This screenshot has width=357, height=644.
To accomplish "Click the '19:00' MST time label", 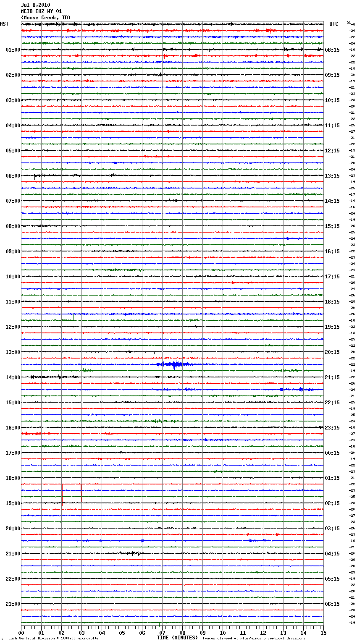I will (x=13, y=503).
